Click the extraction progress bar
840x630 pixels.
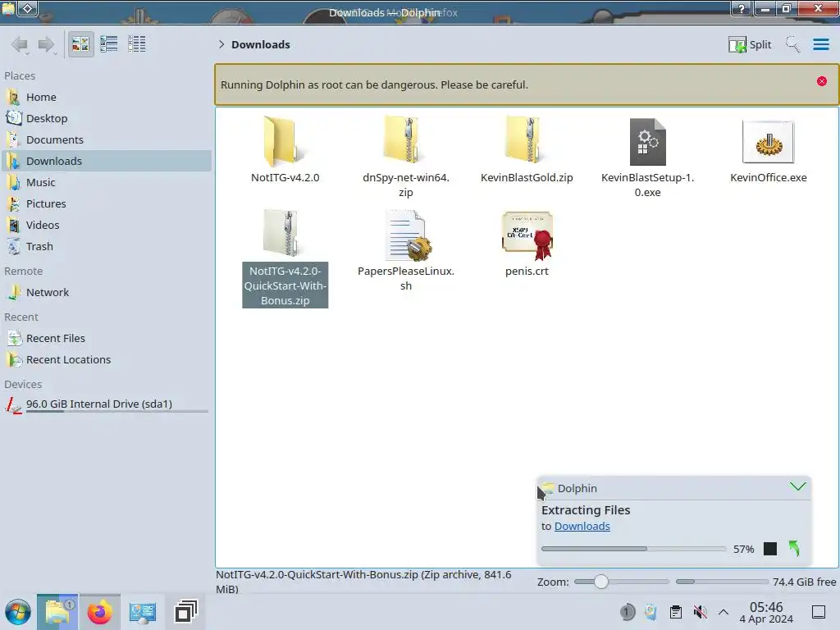coord(633,549)
